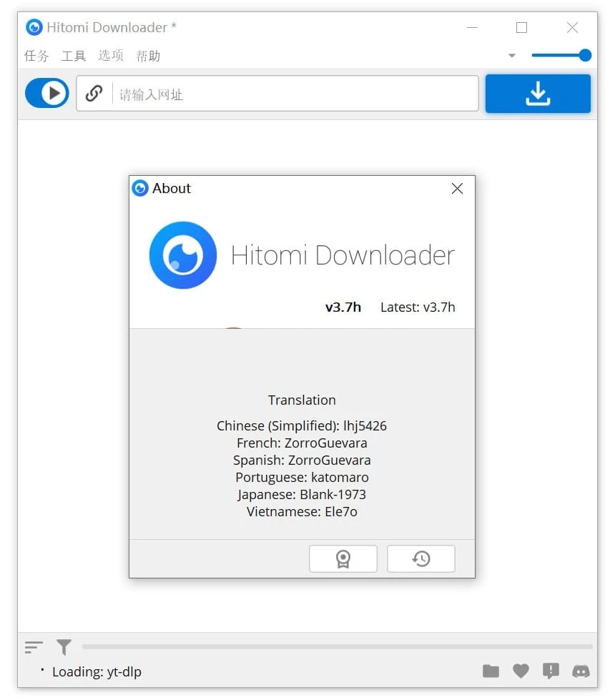
Task: Open the Discord community icon
Action: [x=581, y=671]
